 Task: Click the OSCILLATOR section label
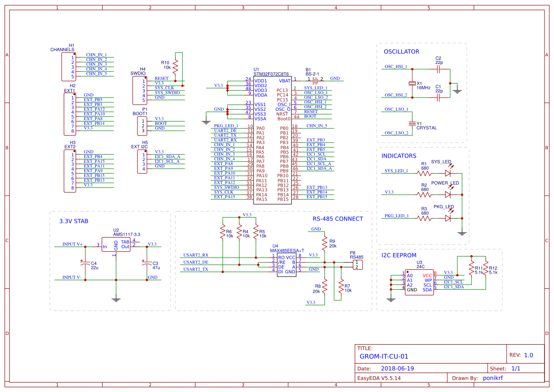pyautogui.click(x=401, y=52)
